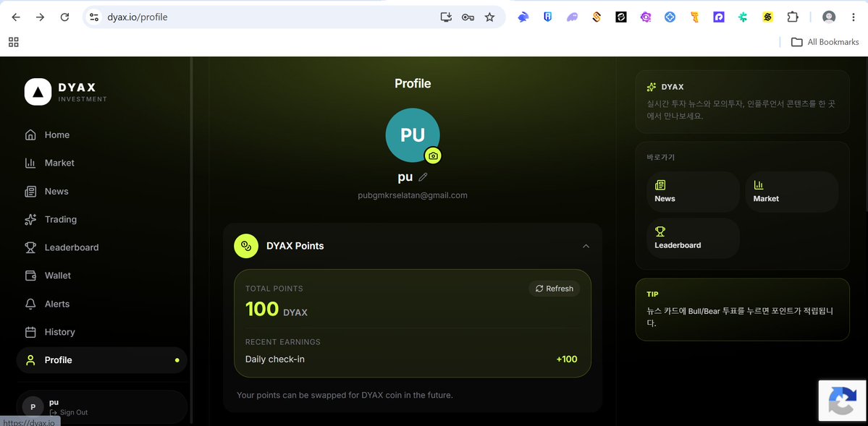Click the camera icon to change photo
868x426 pixels.
(x=433, y=156)
